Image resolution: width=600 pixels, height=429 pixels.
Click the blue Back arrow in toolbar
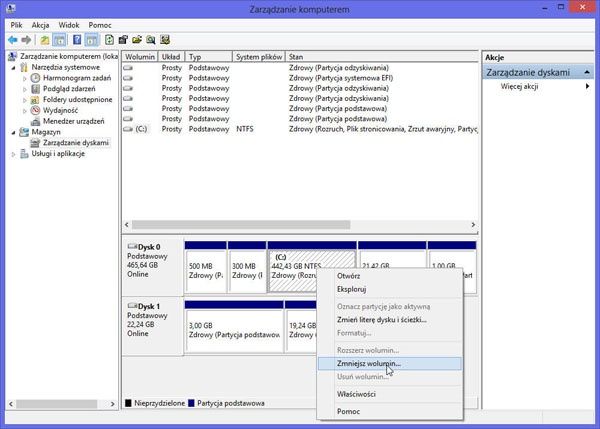[13, 40]
